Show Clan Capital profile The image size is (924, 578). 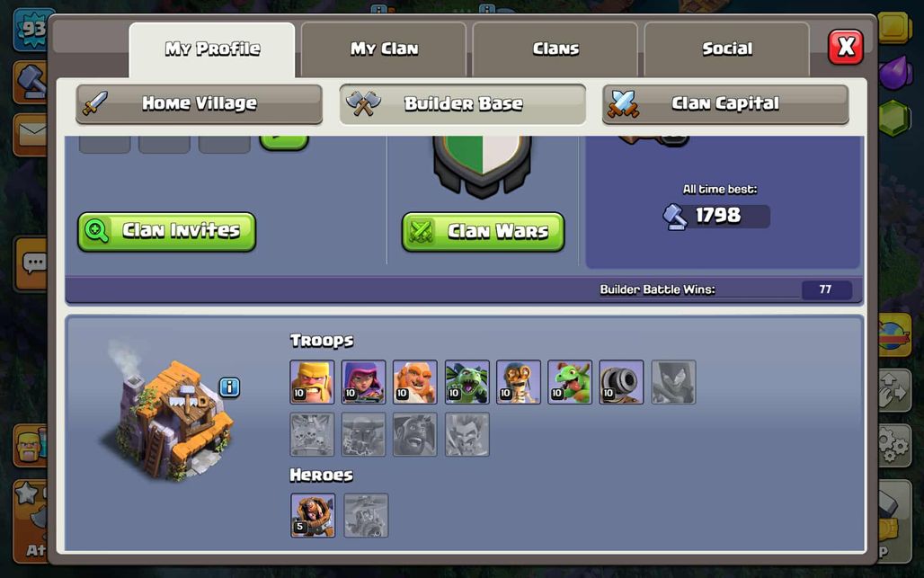(x=725, y=103)
